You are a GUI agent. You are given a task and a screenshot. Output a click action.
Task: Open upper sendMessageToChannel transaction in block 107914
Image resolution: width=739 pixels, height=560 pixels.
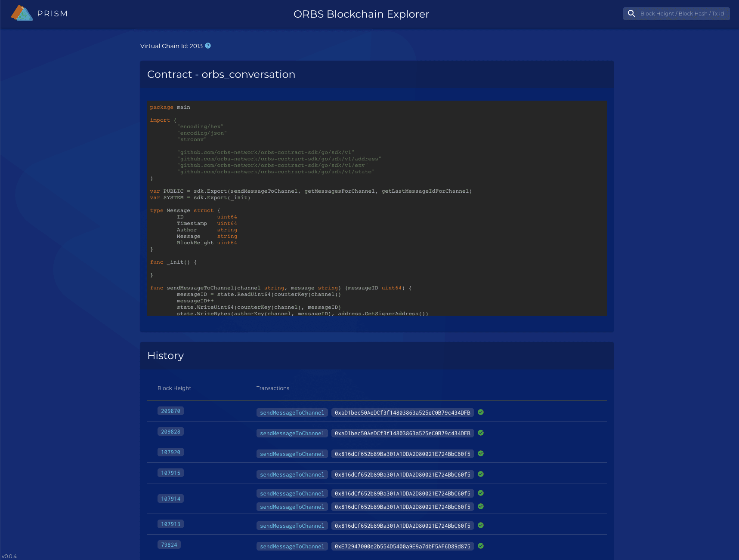point(292,494)
